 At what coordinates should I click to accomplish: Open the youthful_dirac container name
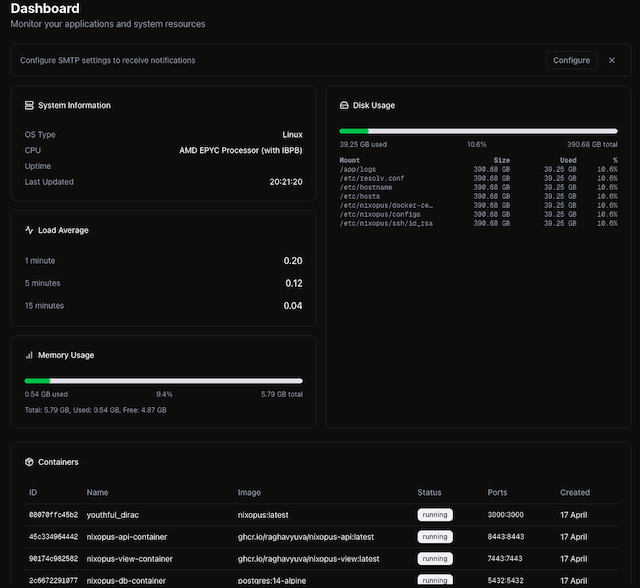(x=113, y=515)
